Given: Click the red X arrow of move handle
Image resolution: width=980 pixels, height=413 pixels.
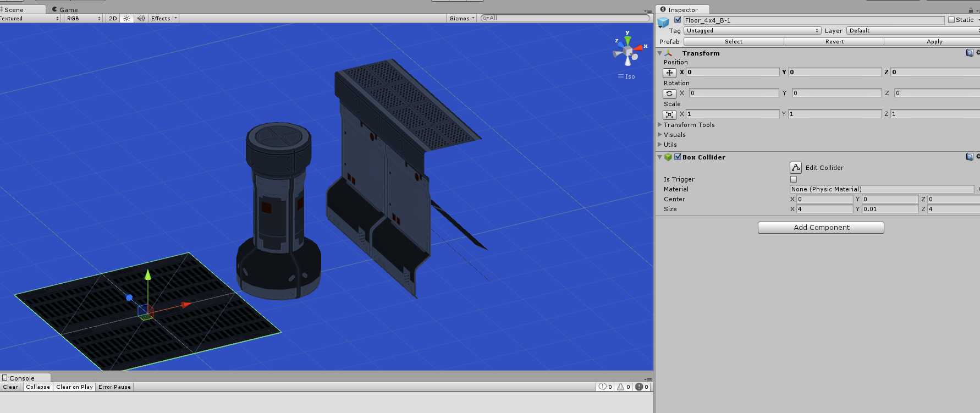Looking at the screenshot, I should pos(186,304).
